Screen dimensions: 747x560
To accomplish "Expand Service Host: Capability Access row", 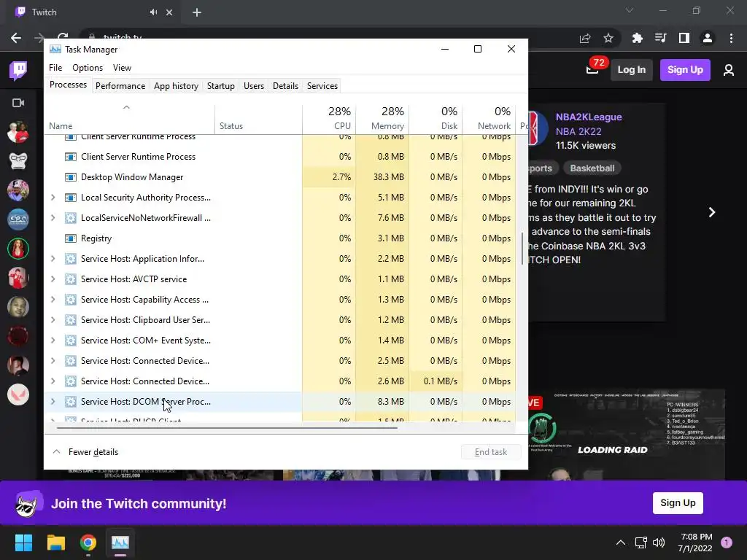I will pos(53,300).
